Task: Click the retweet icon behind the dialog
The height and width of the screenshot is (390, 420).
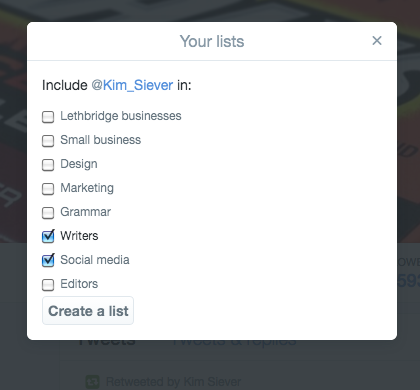Action: [92, 381]
